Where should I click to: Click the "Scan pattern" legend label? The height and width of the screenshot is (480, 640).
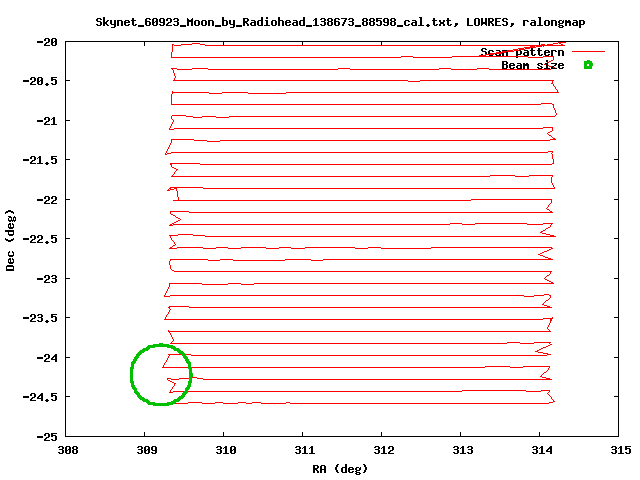tap(522, 52)
